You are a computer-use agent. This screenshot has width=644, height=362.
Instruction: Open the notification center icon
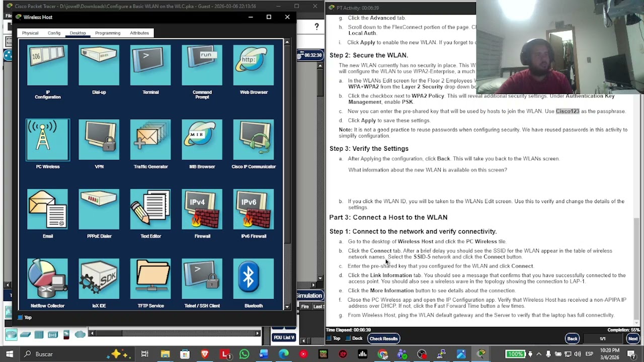tap(632, 354)
